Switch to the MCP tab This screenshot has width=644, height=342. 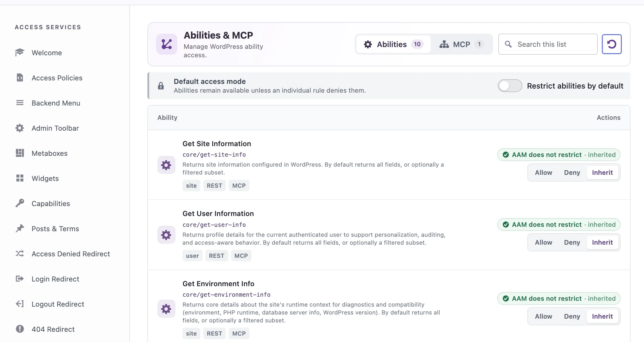tap(462, 44)
